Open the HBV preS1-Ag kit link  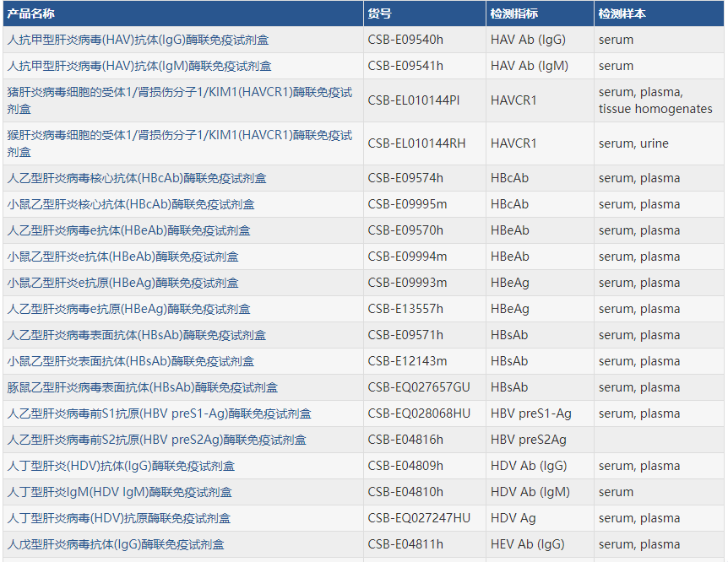[159, 413]
